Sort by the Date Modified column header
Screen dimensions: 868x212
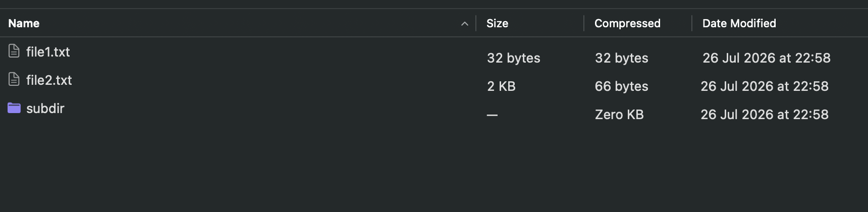point(739,23)
